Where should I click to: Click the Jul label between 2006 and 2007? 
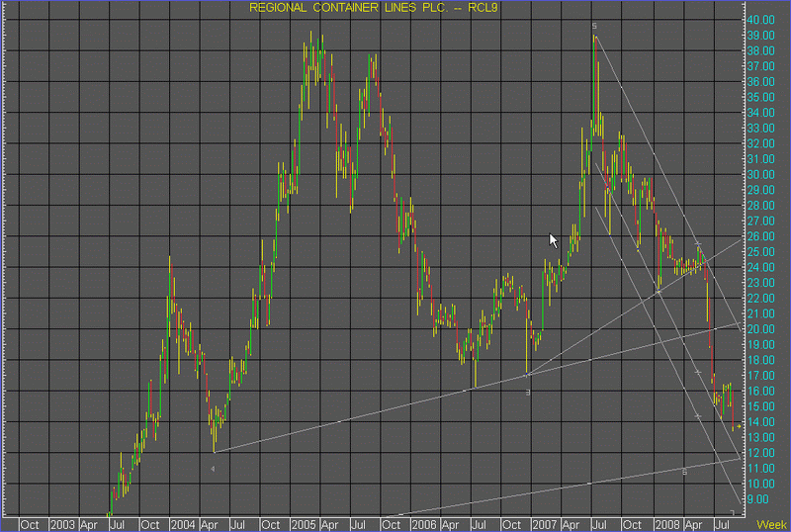tap(479, 525)
